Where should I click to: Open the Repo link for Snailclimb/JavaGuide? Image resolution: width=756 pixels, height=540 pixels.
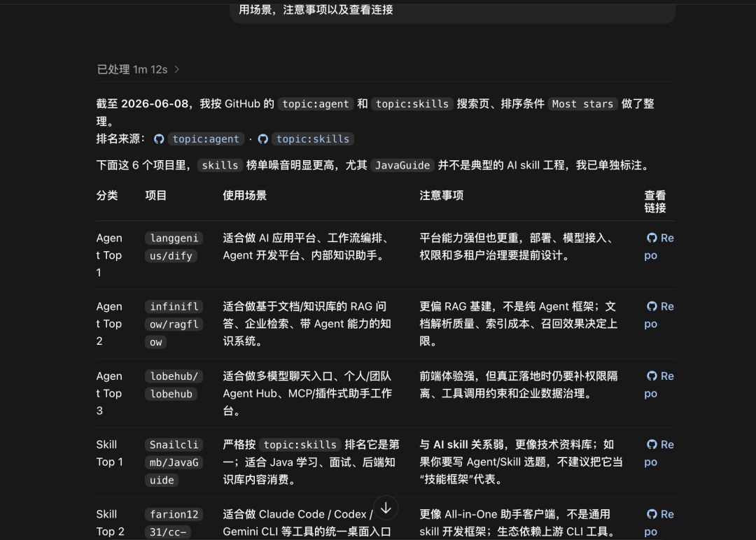click(659, 453)
